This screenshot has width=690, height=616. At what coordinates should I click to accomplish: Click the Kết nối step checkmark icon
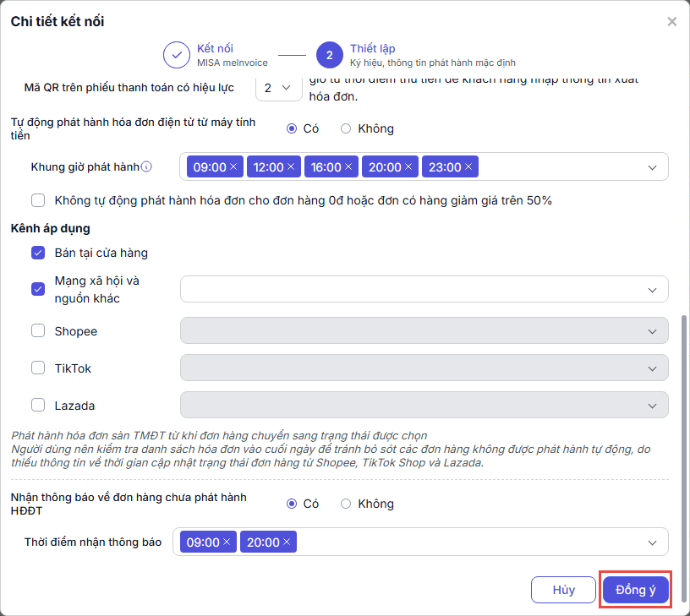(x=177, y=55)
